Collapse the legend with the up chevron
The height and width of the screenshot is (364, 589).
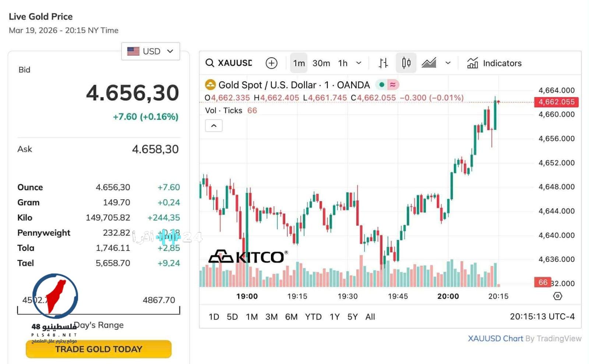click(214, 125)
